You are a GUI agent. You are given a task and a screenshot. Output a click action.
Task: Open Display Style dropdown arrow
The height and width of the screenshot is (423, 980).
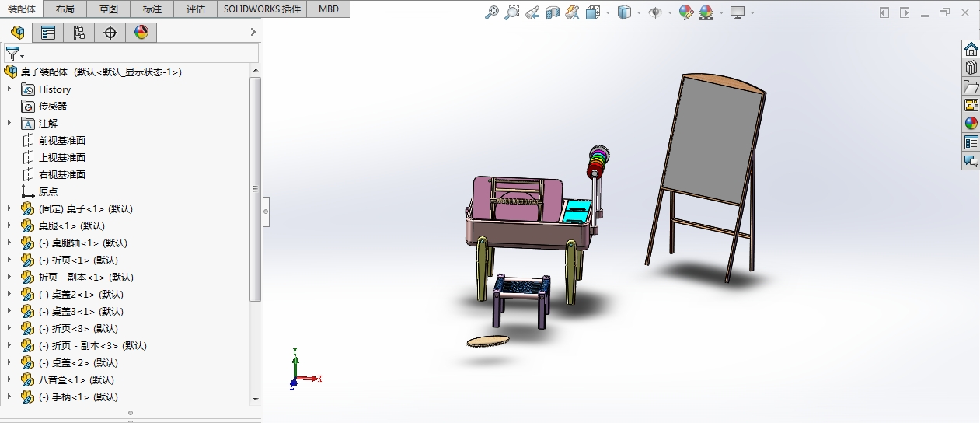click(x=638, y=12)
